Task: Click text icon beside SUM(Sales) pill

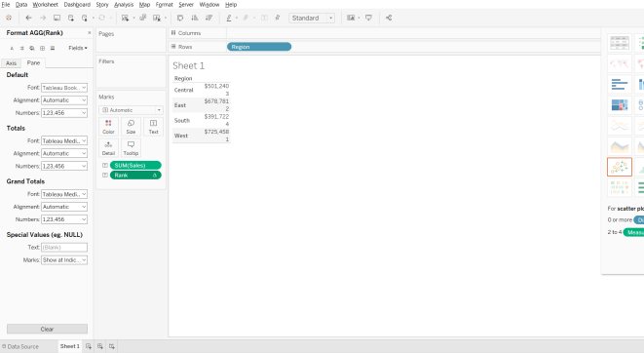Action: pos(105,165)
